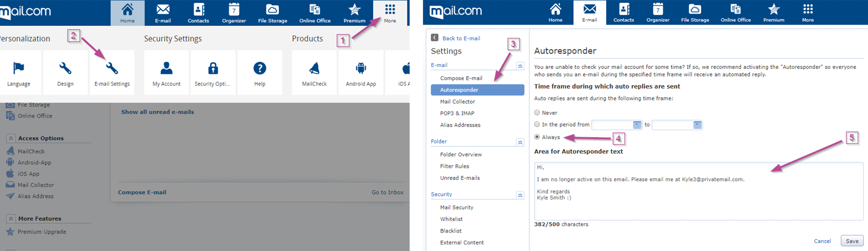Choose the 'In the period from' option
Screen dimensions: 868x251
pos(537,124)
